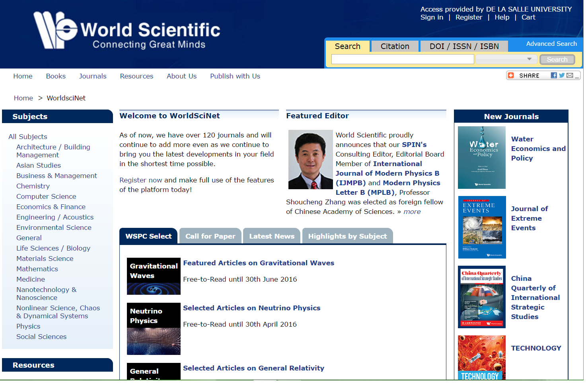This screenshot has width=588, height=384.
Task: Open the Publish with Us menu
Action: 235,76
